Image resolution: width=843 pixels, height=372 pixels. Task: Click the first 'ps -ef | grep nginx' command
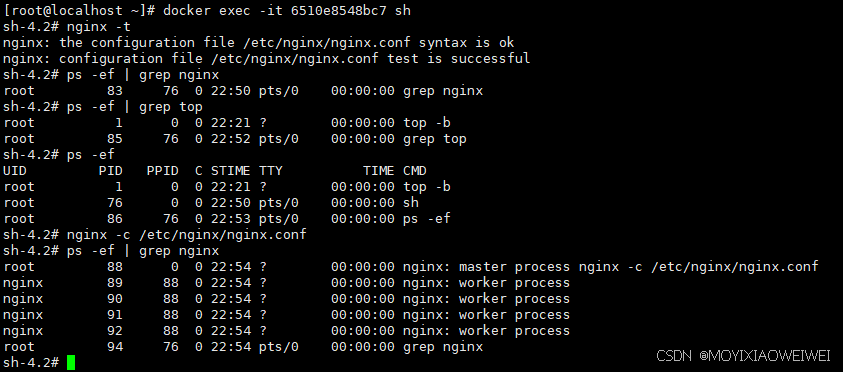click(142, 75)
